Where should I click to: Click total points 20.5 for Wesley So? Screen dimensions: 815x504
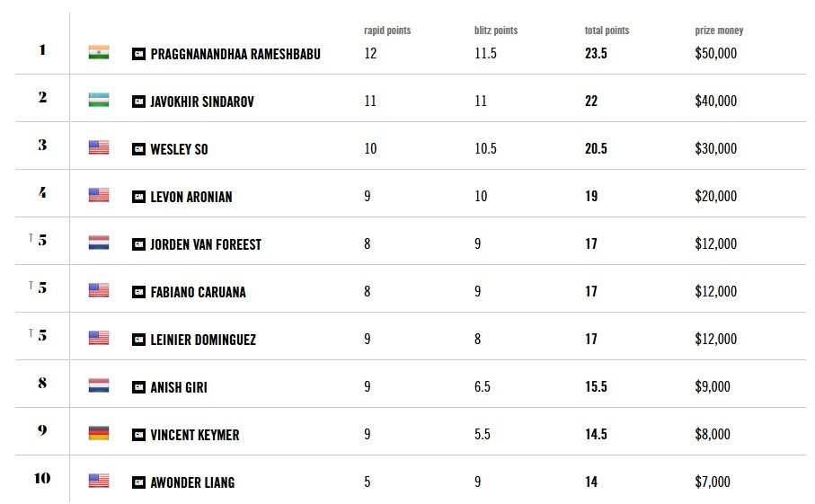(596, 148)
